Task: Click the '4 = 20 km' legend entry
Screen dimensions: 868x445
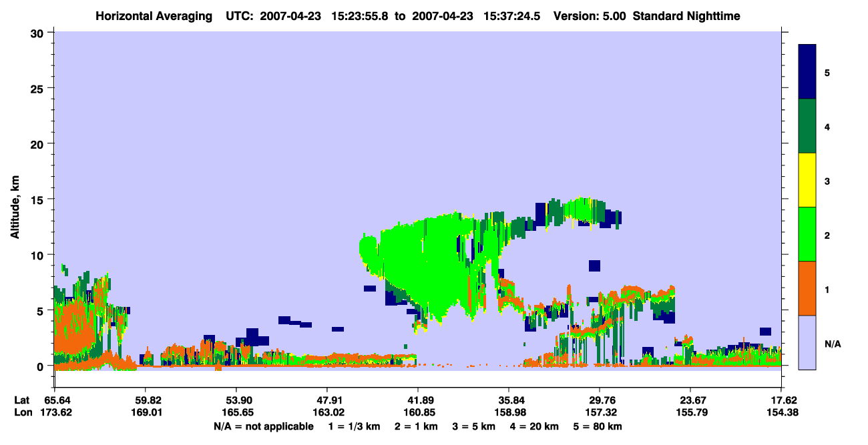Action: (x=535, y=426)
